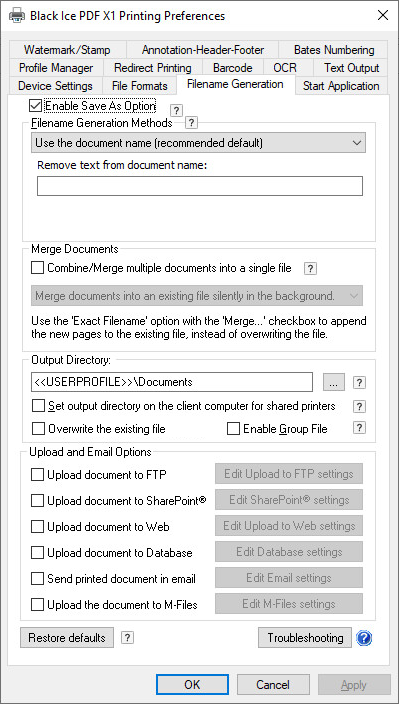
Task: Disable the Enable Save As Option checkbox
Action: click(35, 106)
